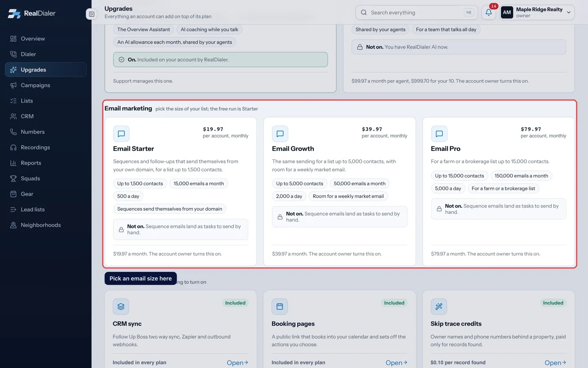The width and height of the screenshot is (588, 368).
Task: Open Neighborhoods in the sidebar
Action: click(46, 225)
